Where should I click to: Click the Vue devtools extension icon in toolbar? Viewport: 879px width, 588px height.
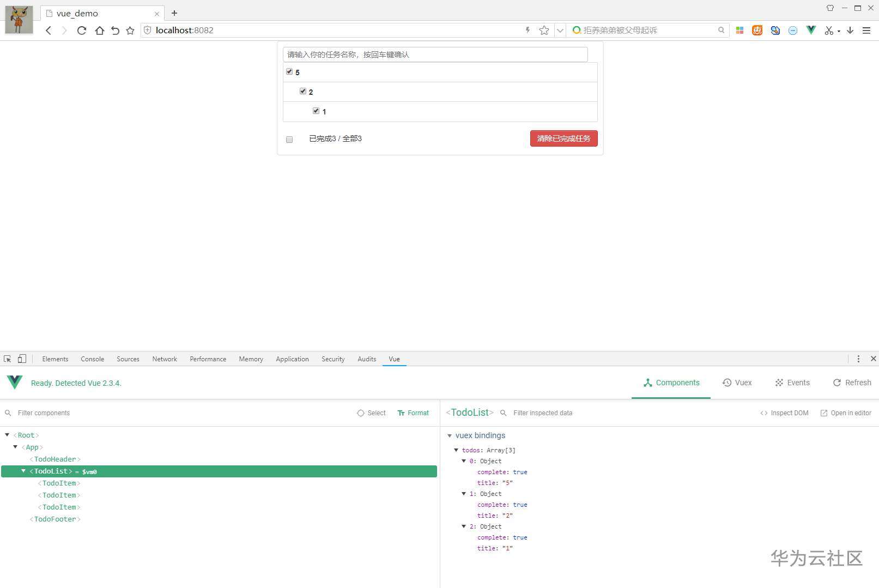tap(811, 31)
